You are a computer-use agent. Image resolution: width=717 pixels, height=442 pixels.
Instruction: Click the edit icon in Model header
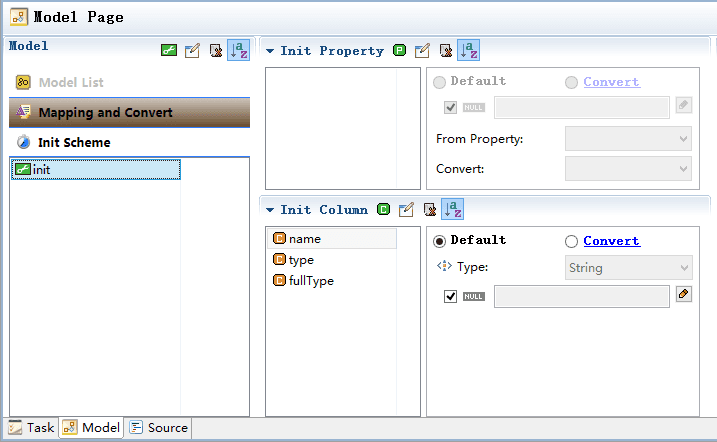[192, 50]
